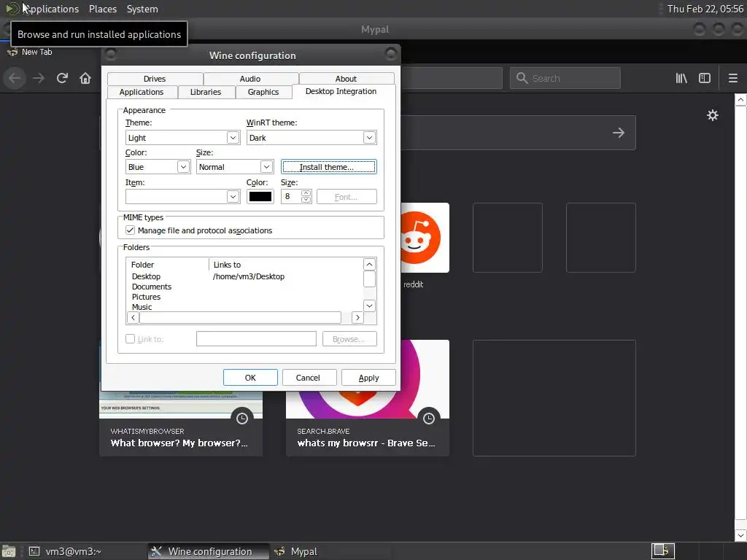The width and height of the screenshot is (747, 560).
Task: Open the SEARCH.BRAVE highlight card
Action: (x=368, y=397)
